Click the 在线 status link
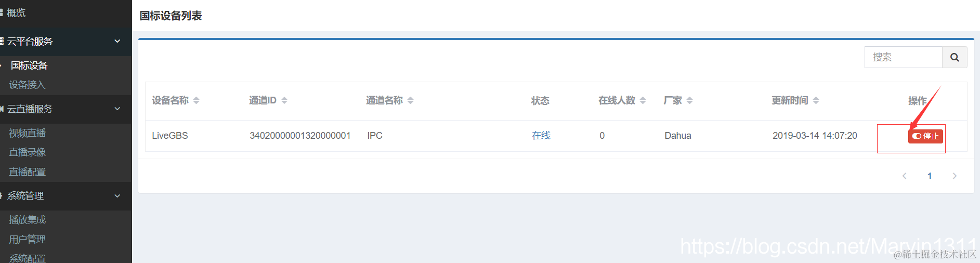The height and width of the screenshot is (263, 980). click(541, 136)
